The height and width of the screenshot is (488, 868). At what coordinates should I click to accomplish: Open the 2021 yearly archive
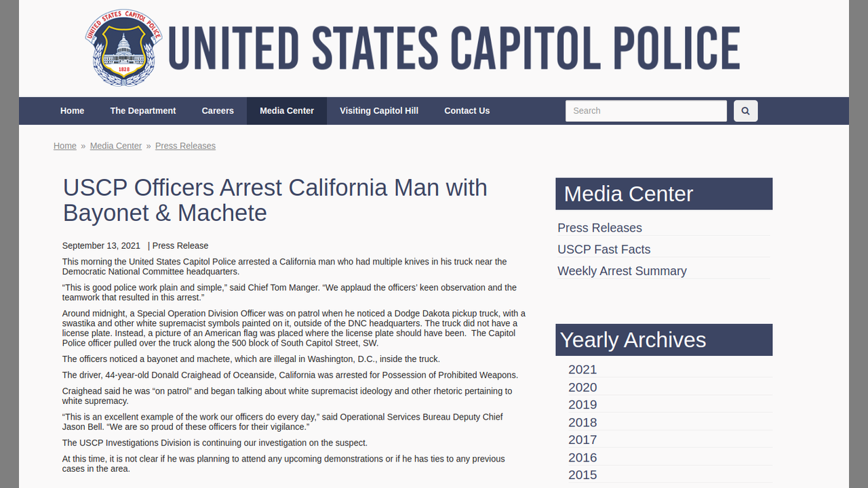click(583, 369)
